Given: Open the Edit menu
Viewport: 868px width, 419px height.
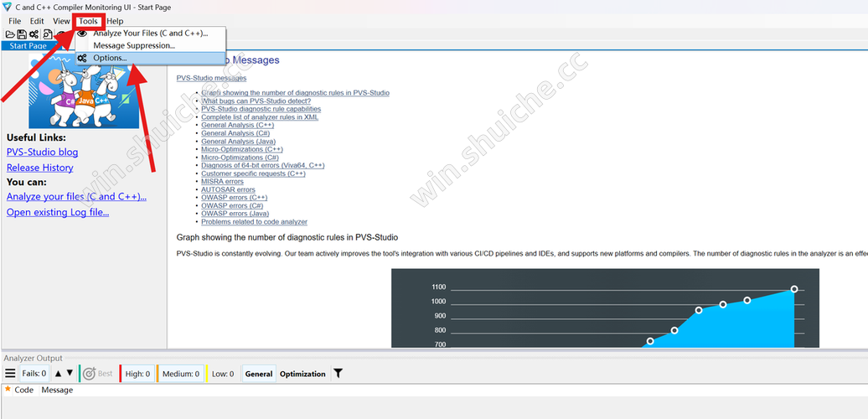Looking at the screenshot, I should coord(37,21).
